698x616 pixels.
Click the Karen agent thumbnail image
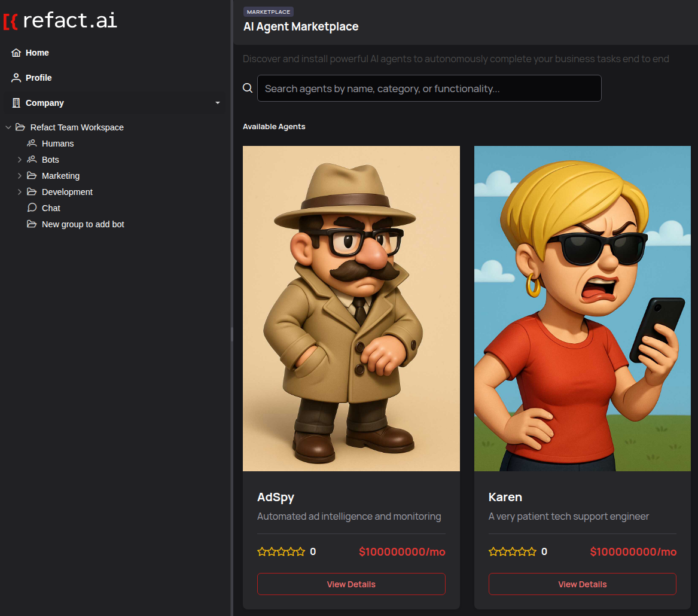click(582, 307)
